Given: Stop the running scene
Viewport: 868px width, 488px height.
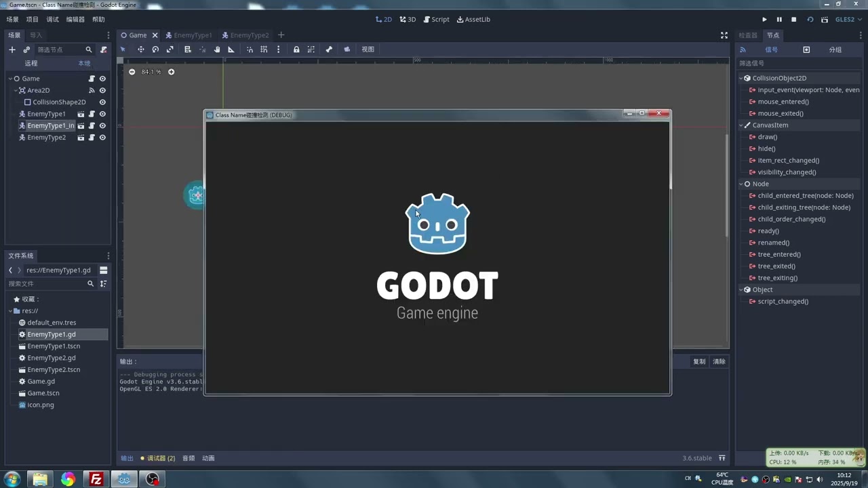Looking at the screenshot, I should click(794, 20).
